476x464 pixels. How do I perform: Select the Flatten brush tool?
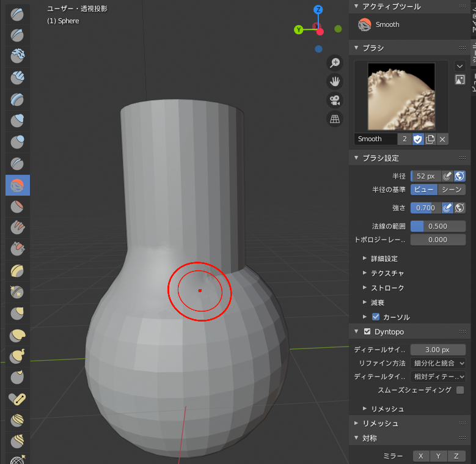click(17, 207)
